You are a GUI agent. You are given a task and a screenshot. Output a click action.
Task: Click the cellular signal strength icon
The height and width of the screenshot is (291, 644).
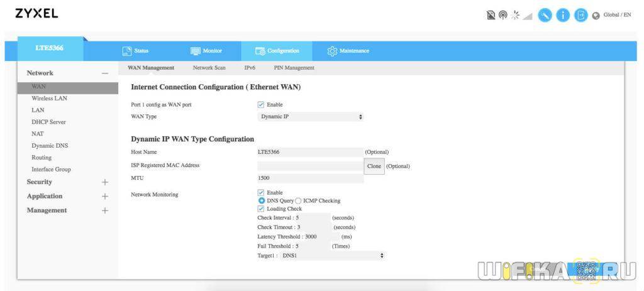pyautogui.click(x=528, y=15)
